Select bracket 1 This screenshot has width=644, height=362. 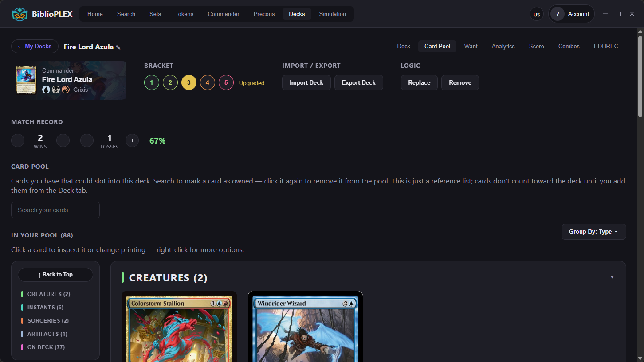point(152,82)
